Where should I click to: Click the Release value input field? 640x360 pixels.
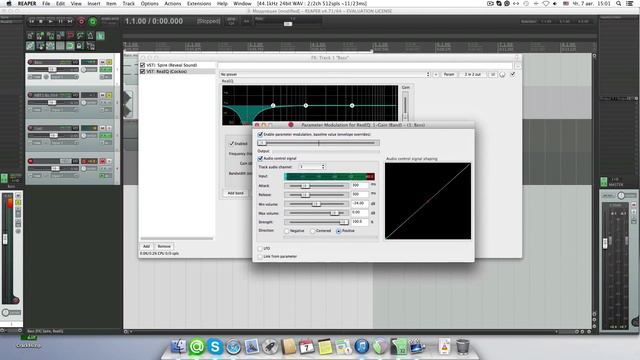click(x=360, y=195)
